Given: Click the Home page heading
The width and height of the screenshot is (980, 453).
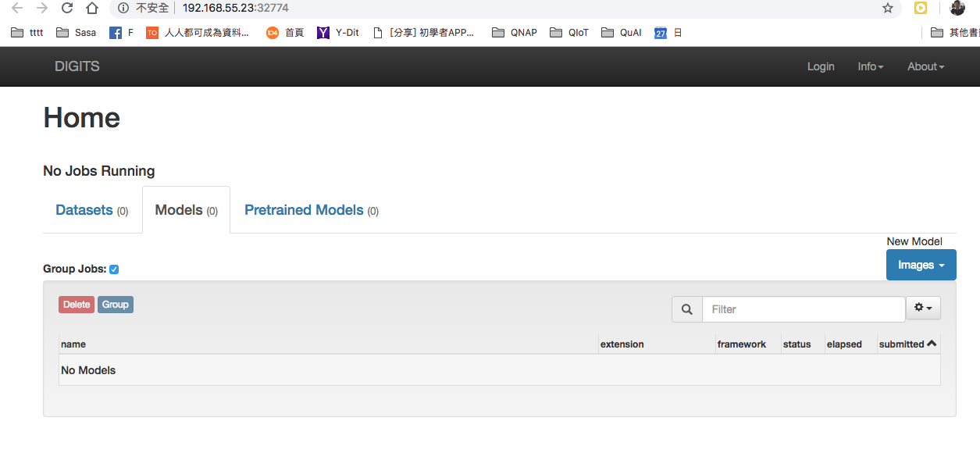Looking at the screenshot, I should [82, 118].
